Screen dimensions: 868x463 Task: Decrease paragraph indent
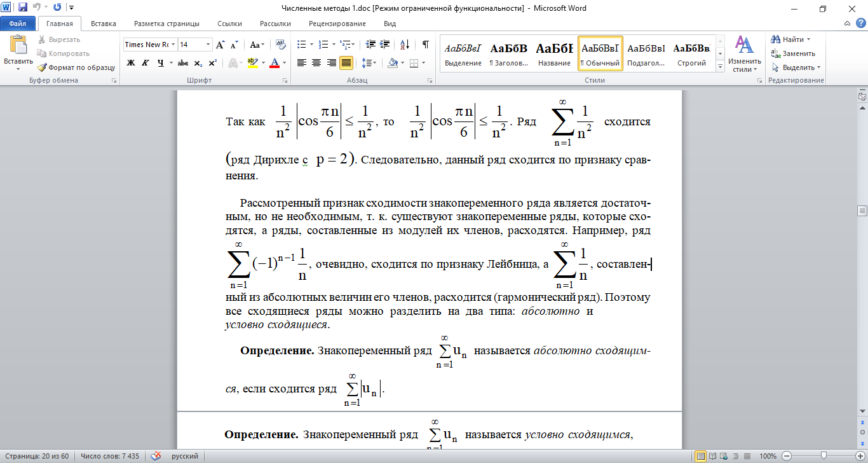click(370, 45)
